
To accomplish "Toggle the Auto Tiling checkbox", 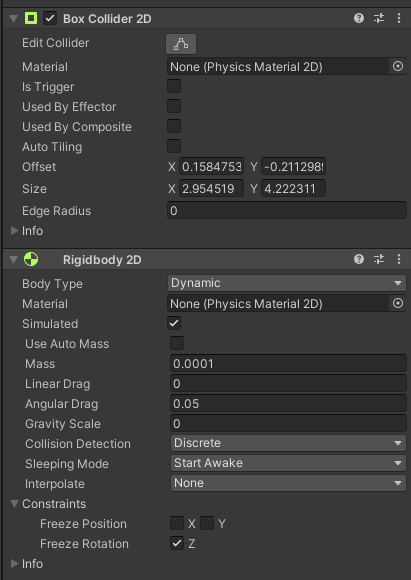I will [x=174, y=146].
